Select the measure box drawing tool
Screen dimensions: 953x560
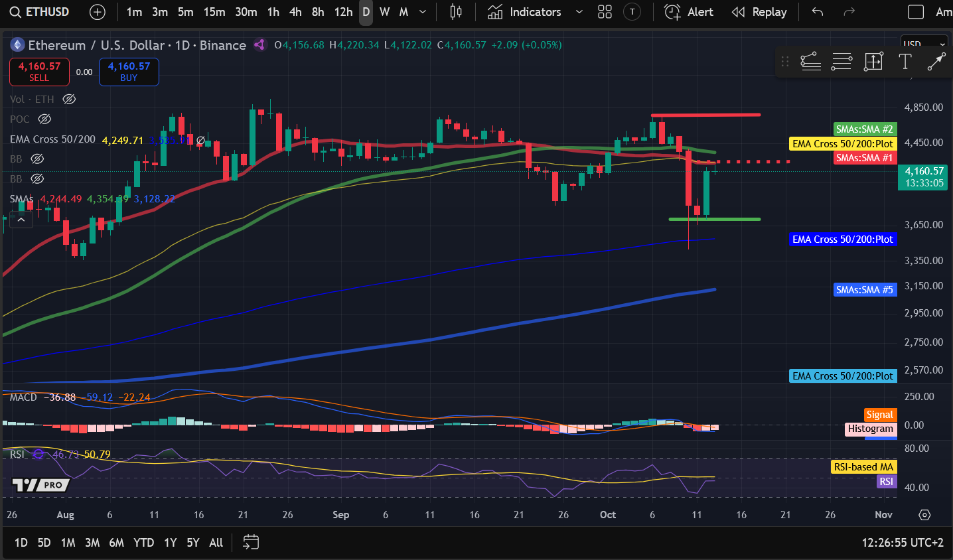coord(873,62)
